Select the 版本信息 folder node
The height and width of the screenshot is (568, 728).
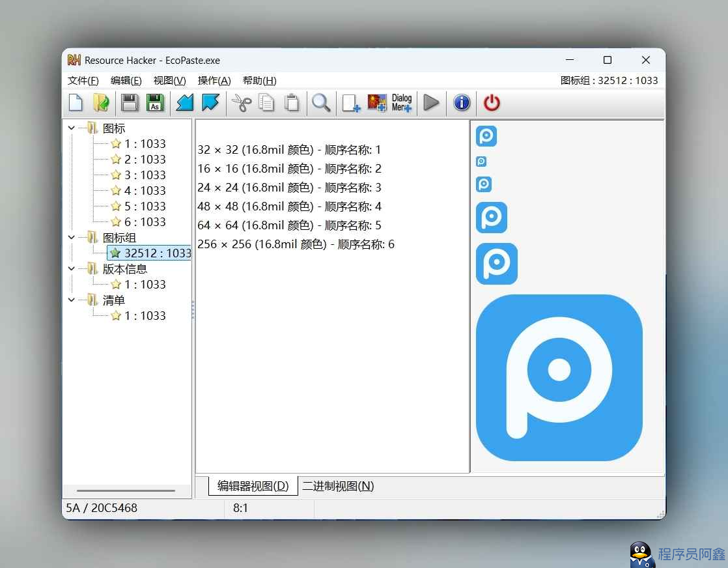tap(125, 269)
